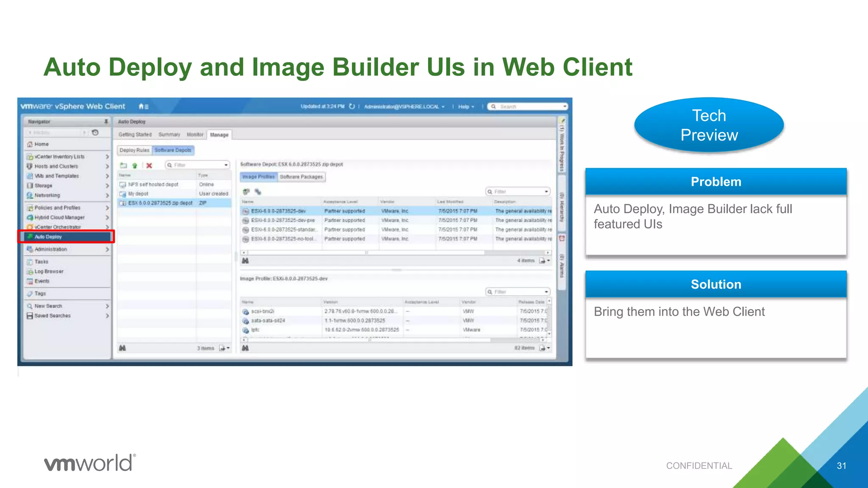
Task: Expand Policies and Profiles chevron
Action: [x=107, y=208]
